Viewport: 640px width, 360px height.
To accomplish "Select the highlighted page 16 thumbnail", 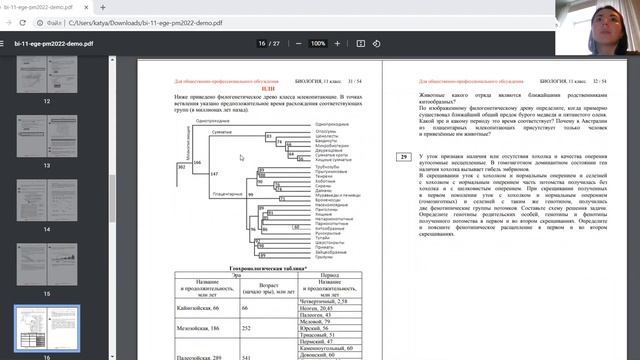I will point(47,328).
